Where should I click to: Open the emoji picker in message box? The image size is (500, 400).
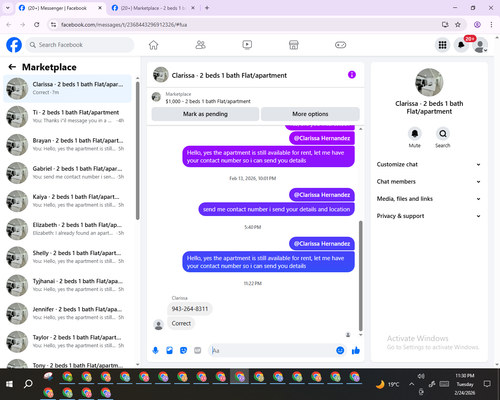340,350
